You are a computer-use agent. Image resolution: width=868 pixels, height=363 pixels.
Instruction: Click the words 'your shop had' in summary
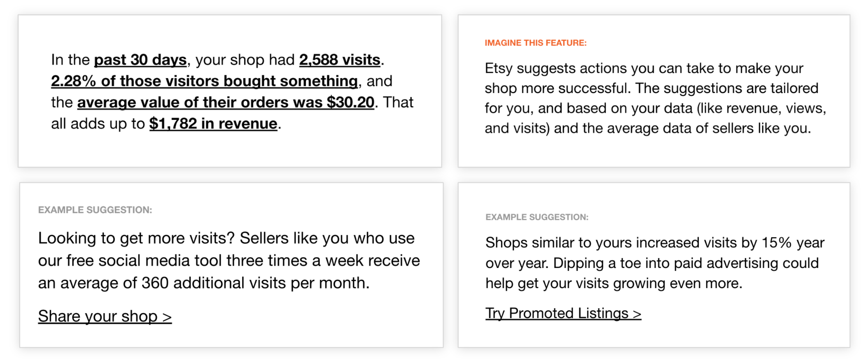pyautogui.click(x=245, y=60)
